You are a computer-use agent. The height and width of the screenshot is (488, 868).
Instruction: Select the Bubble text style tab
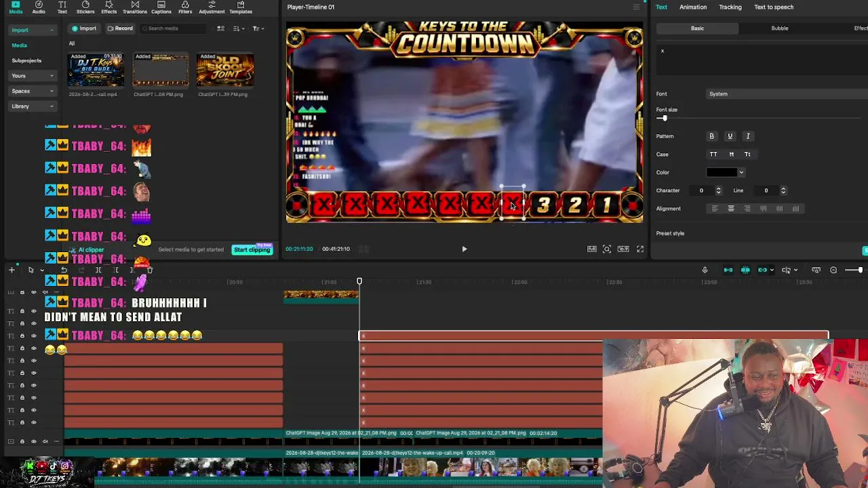point(780,28)
